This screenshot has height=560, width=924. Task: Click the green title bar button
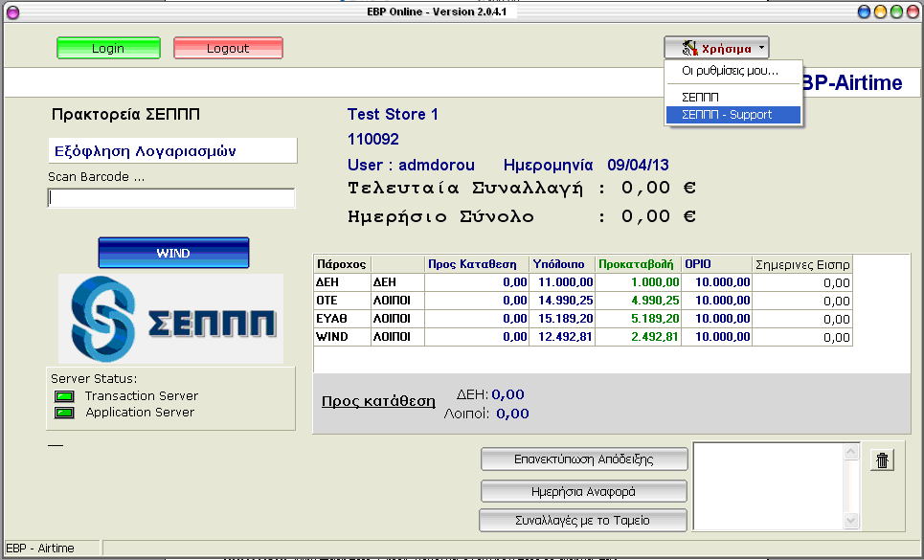[x=896, y=11]
